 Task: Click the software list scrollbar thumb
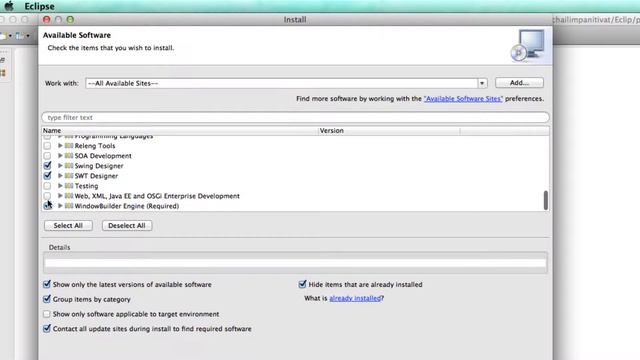pos(546,200)
